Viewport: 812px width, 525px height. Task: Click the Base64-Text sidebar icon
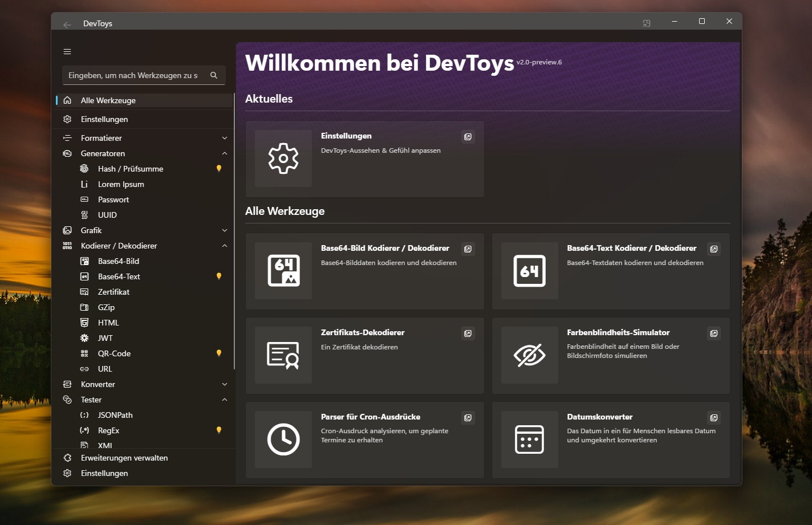pos(84,276)
